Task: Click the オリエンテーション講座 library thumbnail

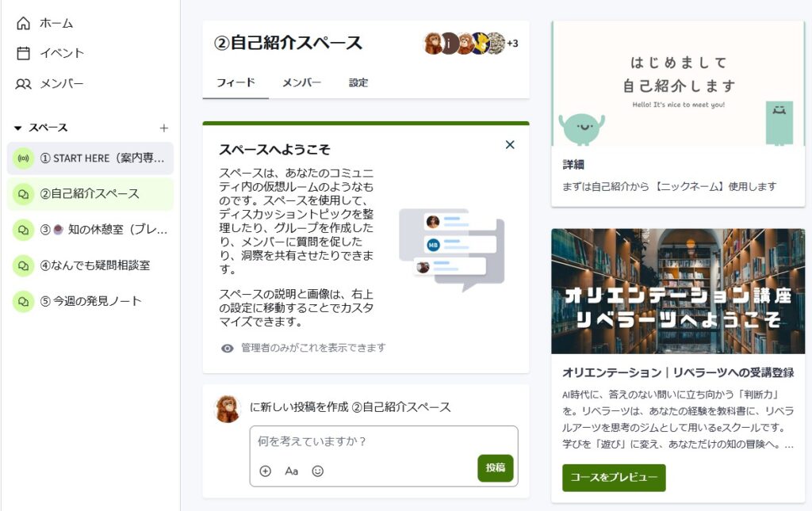Action: click(x=678, y=291)
